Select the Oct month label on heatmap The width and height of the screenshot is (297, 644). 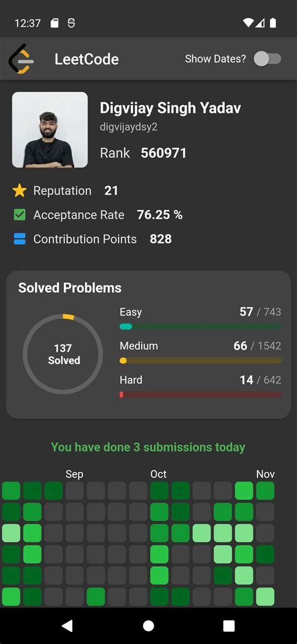(x=159, y=474)
